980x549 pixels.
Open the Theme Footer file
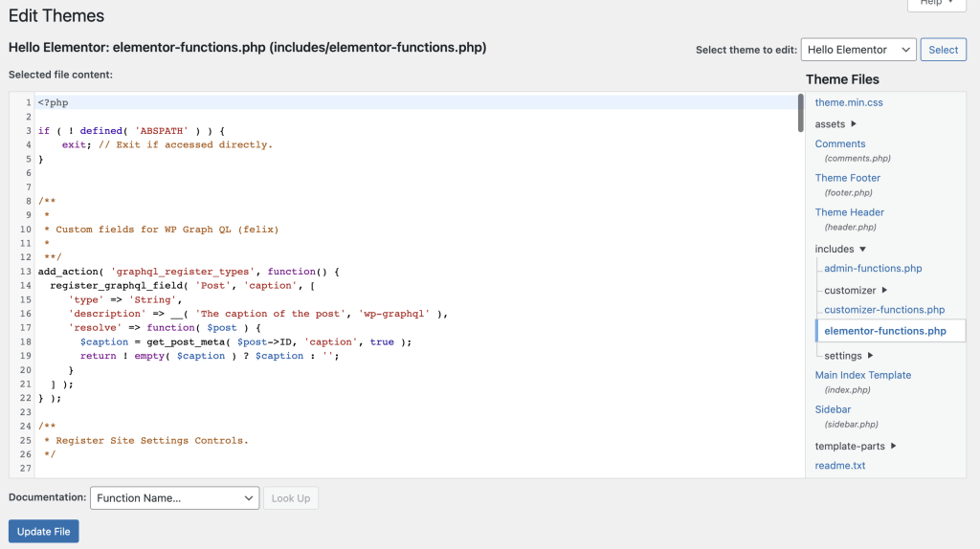click(x=847, y=178)
